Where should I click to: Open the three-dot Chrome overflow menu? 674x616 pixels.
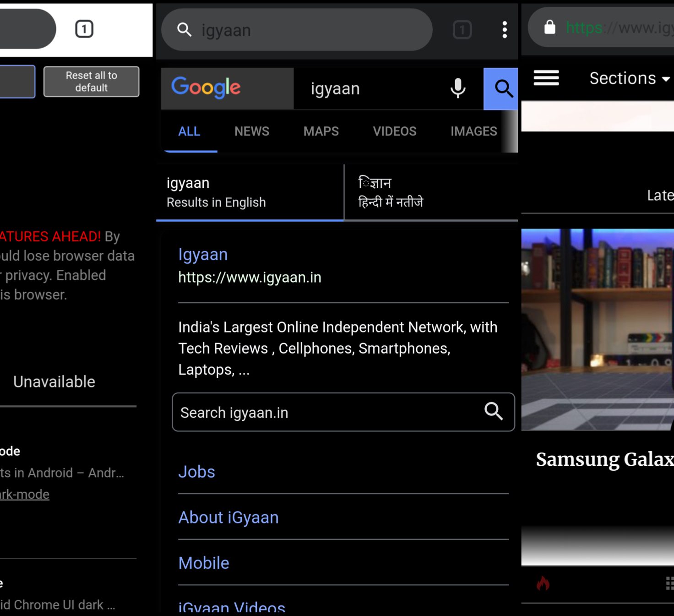click(504, 30)
